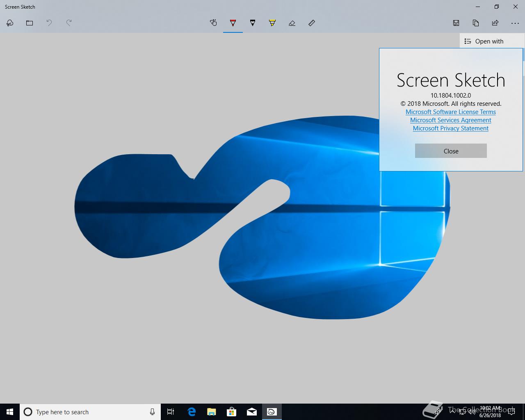Open file with the folder icon

[x=30, y=23]
